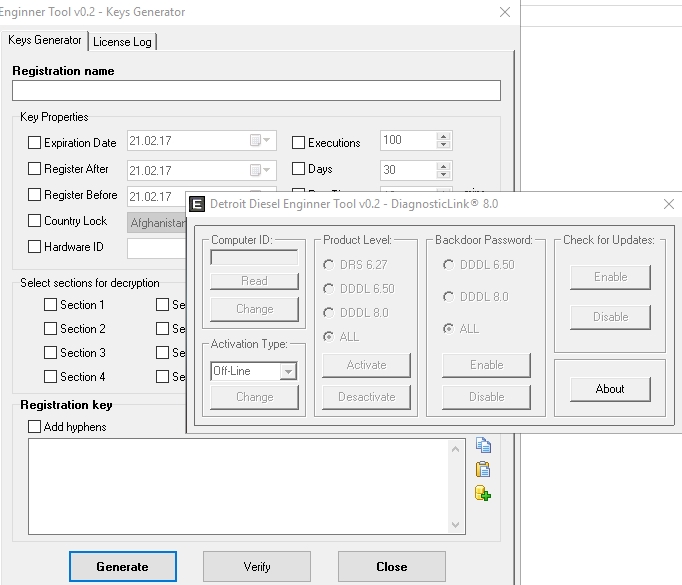Decrease the Executions value
Image resolution: width=682 pixels, height=585 pixels.
coord(443,144)
